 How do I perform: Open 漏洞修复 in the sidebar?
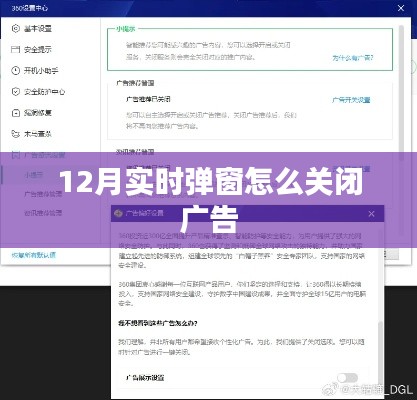38,113
